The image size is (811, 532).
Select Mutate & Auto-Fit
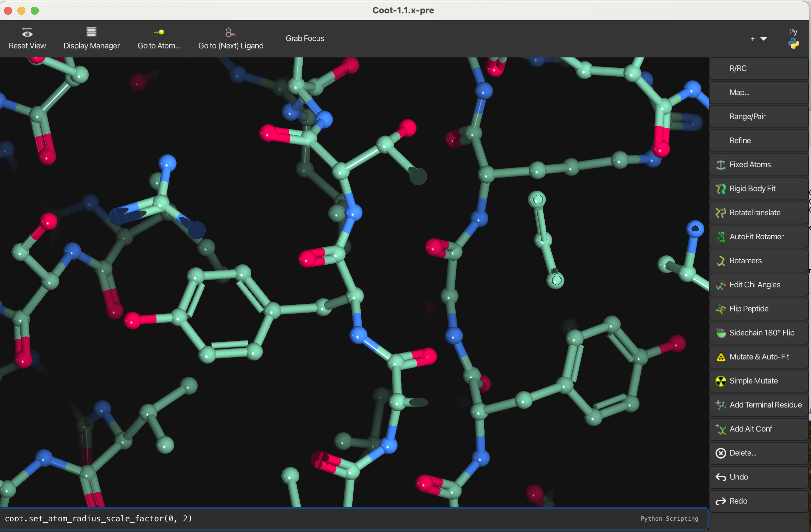(758, 357)
